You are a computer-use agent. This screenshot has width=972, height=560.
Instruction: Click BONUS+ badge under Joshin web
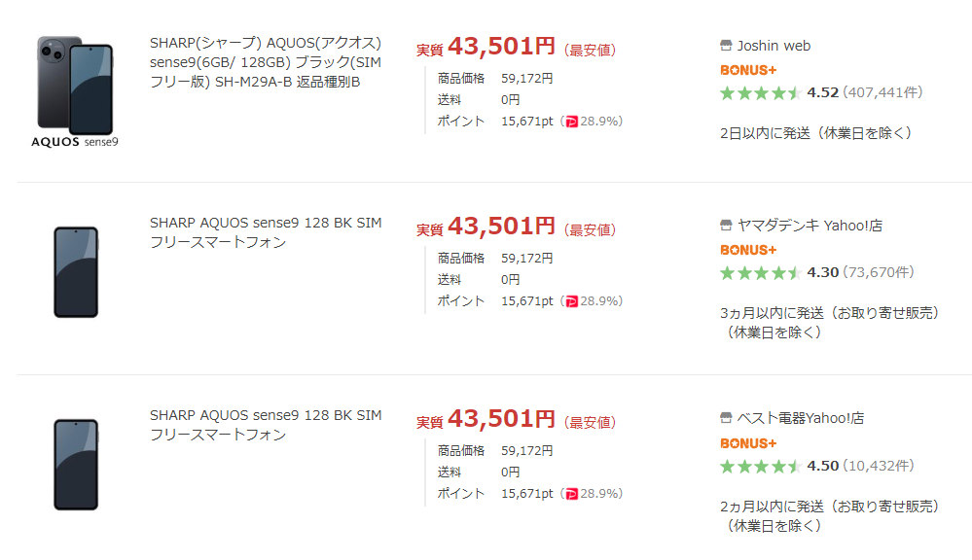click(x=748, y=70)
